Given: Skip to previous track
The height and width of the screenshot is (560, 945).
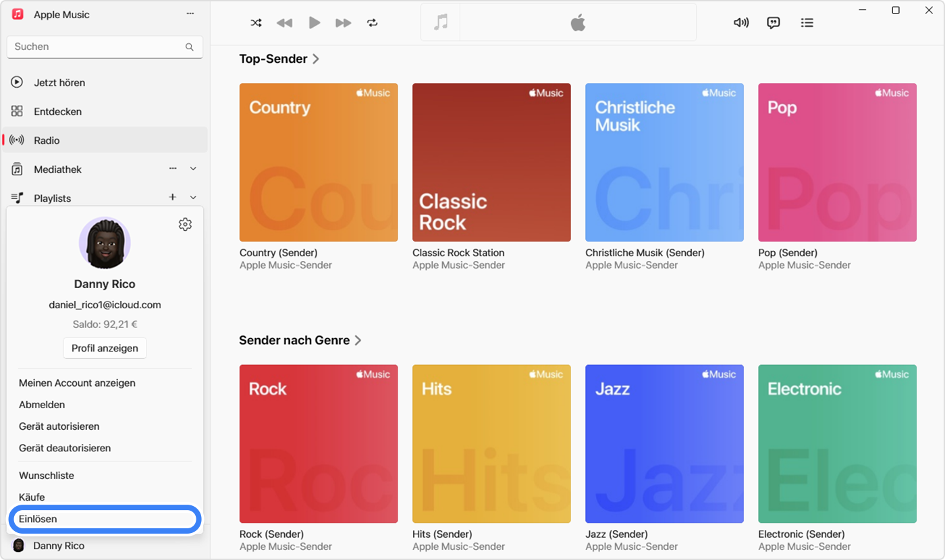Looking at the screenshot, I should (x=285, y=23).
